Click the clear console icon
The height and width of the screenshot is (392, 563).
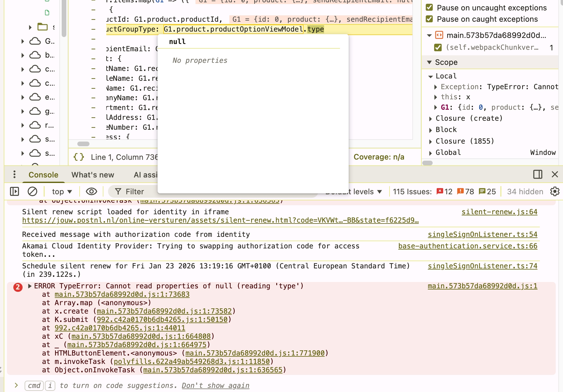tap(32, 191)
